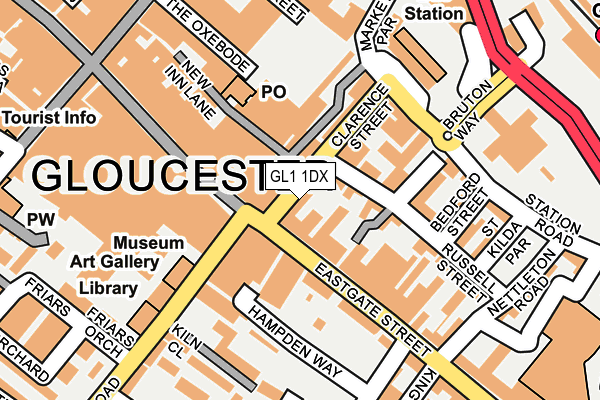Select the Eastgate Street label
The width and height of the screenshot is (600, 400).
372,310
